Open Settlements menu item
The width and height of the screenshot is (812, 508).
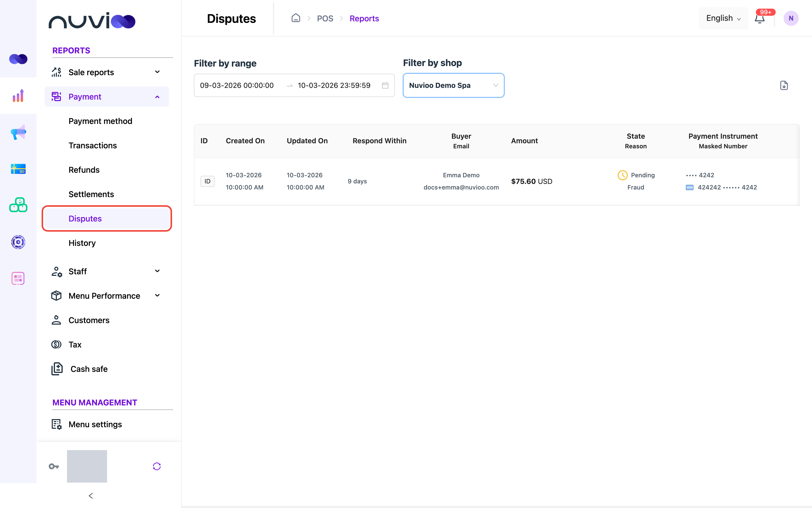tap(91, 194)
